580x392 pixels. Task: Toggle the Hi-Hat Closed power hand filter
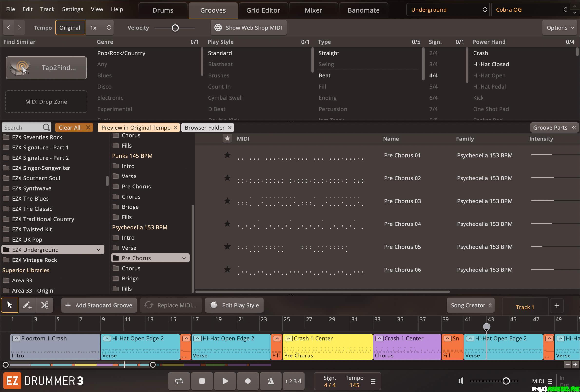[x=491, y=64]
